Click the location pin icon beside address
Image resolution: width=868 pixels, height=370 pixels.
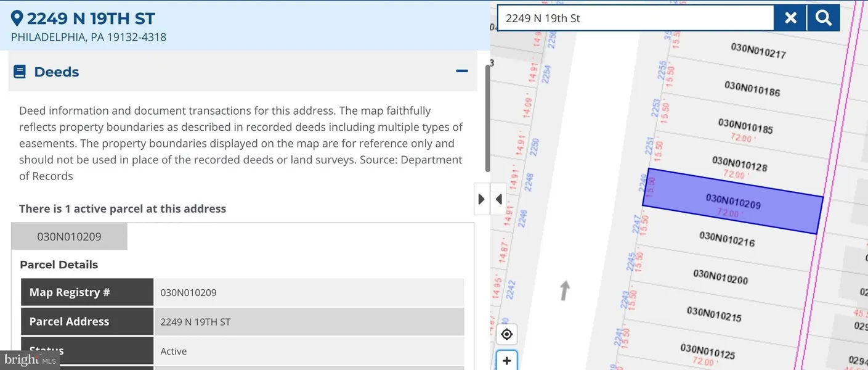(17, 18)
